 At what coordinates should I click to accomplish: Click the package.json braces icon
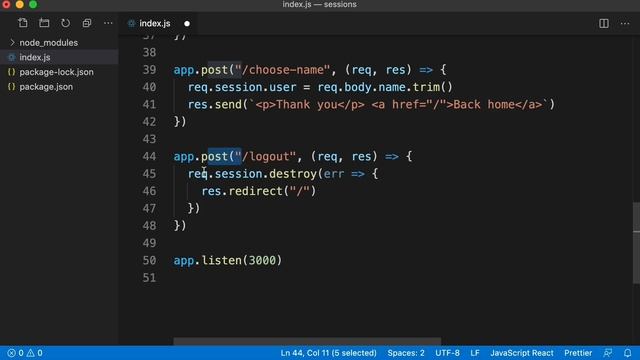pyautogui.click(x=11, y=87)
